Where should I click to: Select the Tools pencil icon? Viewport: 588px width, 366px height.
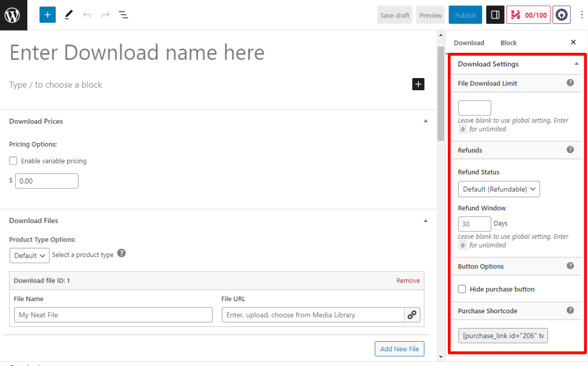click(68, 15)
